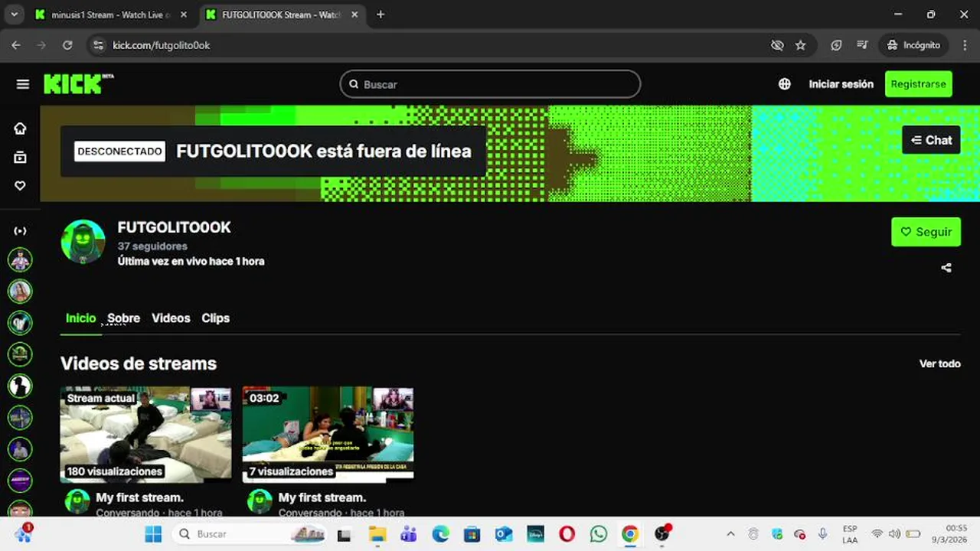
Task: Open File Explorer from the taskbar
Action: pos(377,534)
